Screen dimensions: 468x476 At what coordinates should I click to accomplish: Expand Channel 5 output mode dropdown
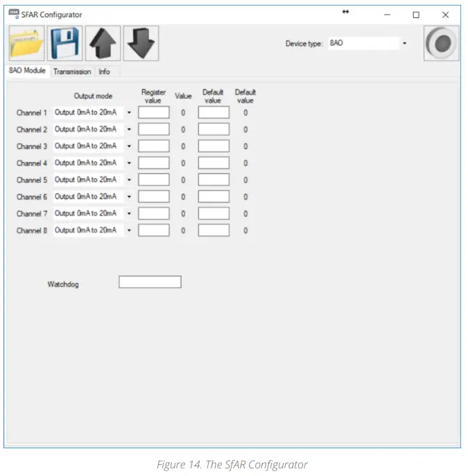point(129,180)
